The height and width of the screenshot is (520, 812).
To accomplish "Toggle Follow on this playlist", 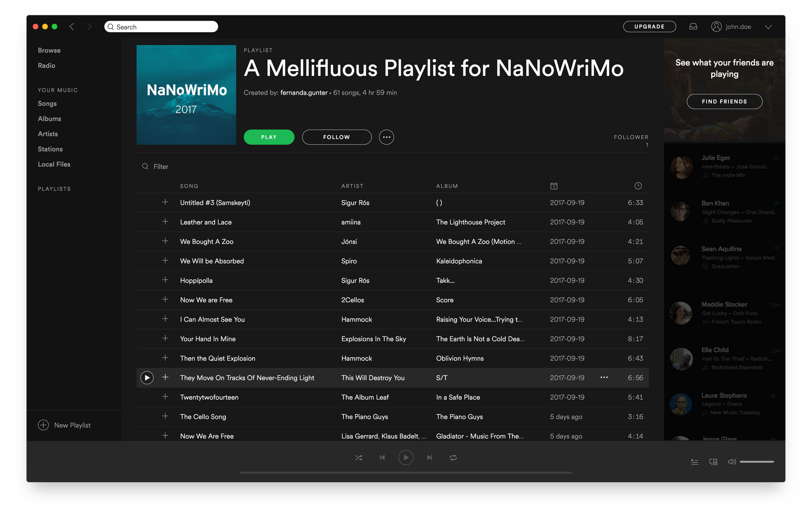I will [336, 137].
